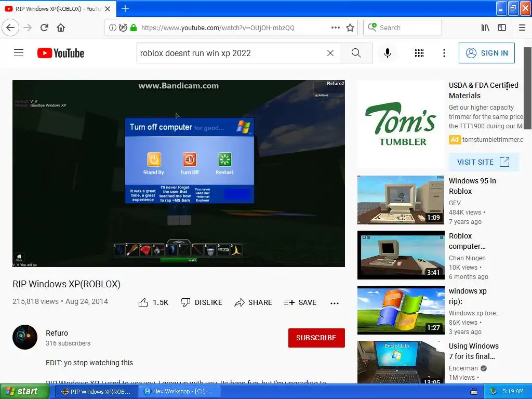Open YouTube guide hamburger menu
Image resolution: width=532 pixels, height=399 pixels.
pos(19,53)
